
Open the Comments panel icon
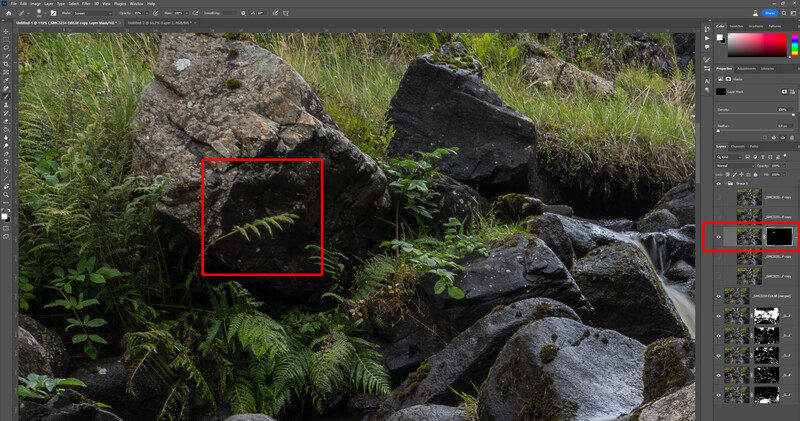click(x=707, y=47)
